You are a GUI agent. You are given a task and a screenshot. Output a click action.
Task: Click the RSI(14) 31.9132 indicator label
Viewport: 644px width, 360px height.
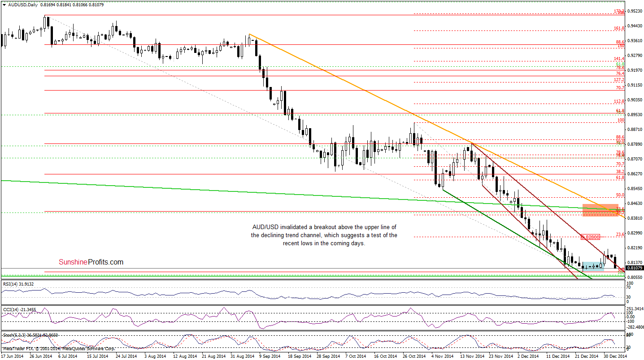[x=18, y=283]
